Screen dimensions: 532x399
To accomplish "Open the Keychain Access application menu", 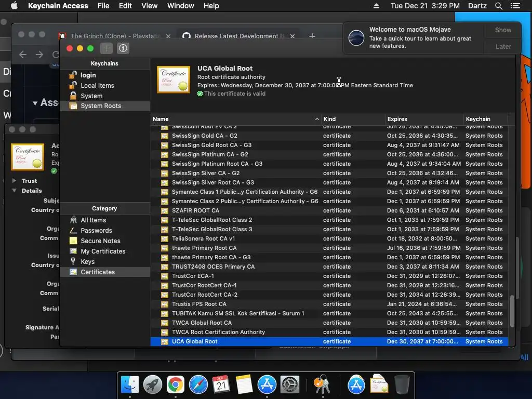I will coord(58,6).
